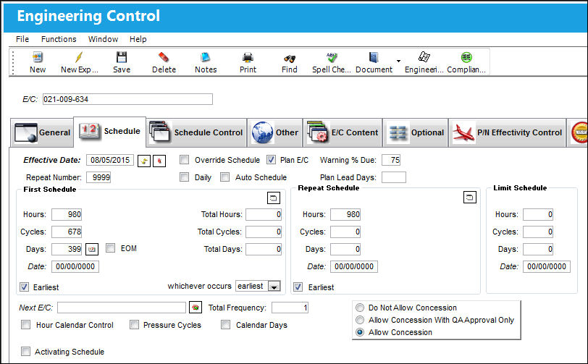
Task: Click the Limit Schedule Cycles field
Action: coord(538,232)
